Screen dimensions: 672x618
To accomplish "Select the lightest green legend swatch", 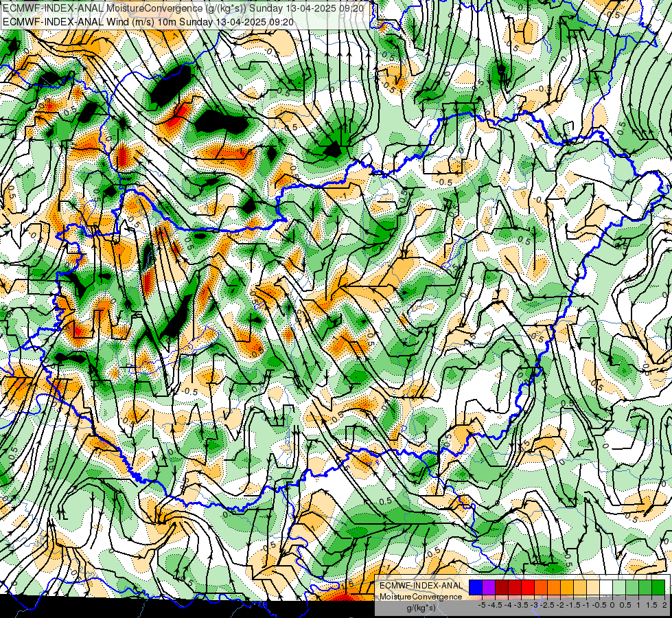I will tap(619, 587).
